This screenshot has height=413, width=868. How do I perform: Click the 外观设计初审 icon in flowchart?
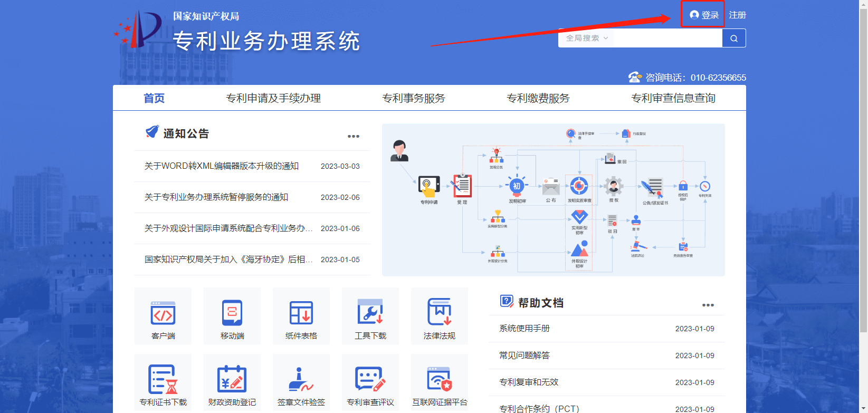click(579, 248)
